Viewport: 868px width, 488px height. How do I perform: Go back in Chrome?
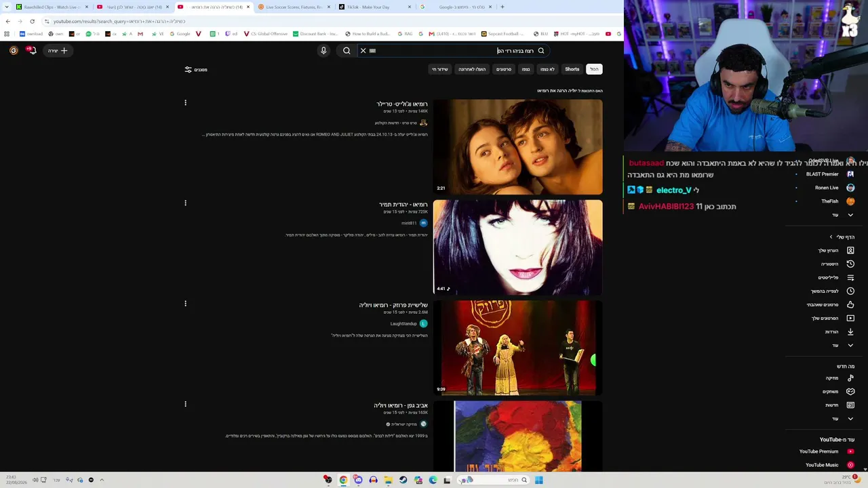pyautogui.click(x=7, y=21)
